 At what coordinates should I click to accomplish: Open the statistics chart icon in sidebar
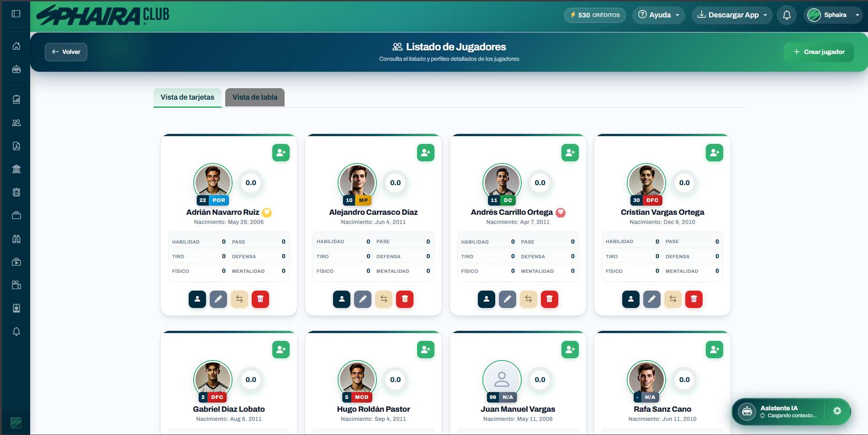tap(16, 99)
